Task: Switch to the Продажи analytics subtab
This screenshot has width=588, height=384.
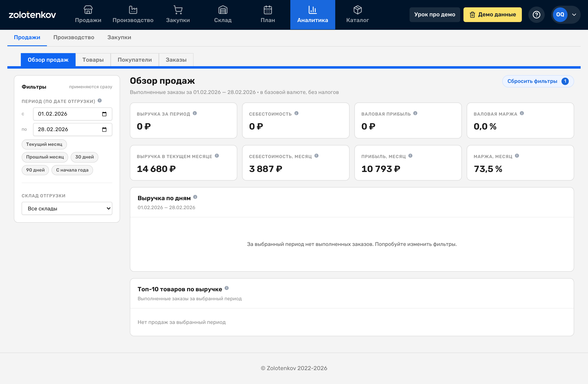Action: click(27, 37)
